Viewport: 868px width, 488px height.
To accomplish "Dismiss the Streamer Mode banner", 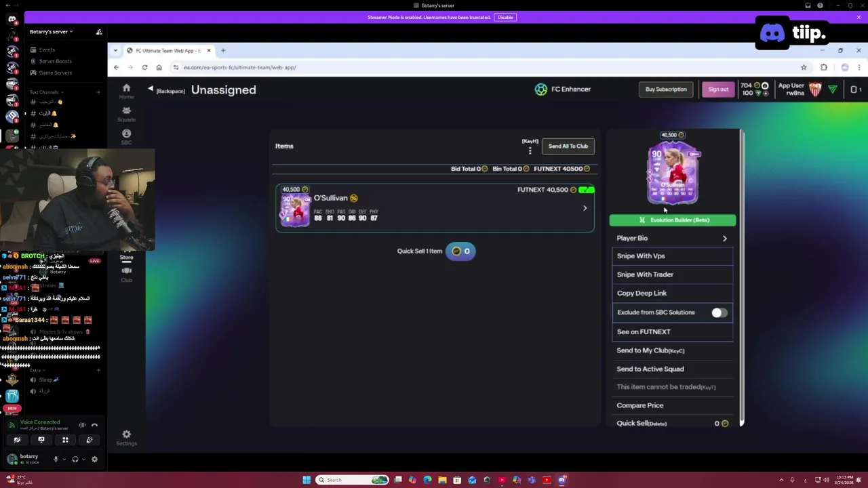I will (x=859, y=18).
